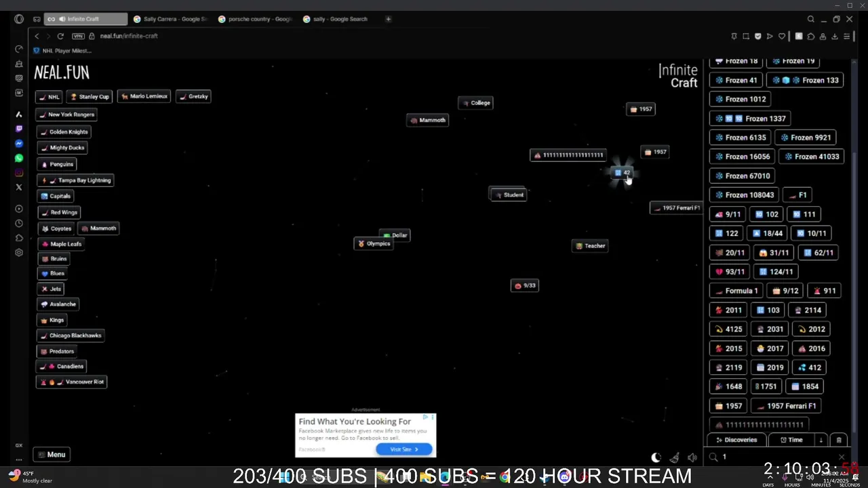The image size is (868, 488).
Task: Open Twitch in Opera sidebar
Action: click(19, 129)
